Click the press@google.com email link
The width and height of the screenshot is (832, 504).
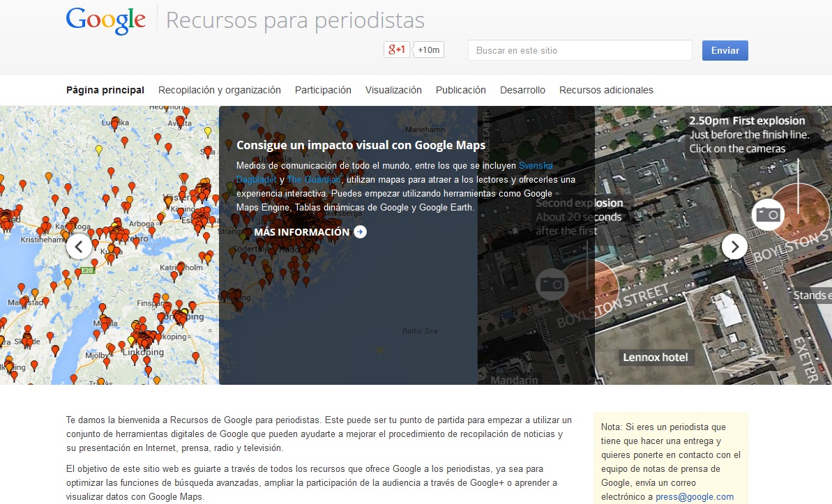click(x=695, y=496)
